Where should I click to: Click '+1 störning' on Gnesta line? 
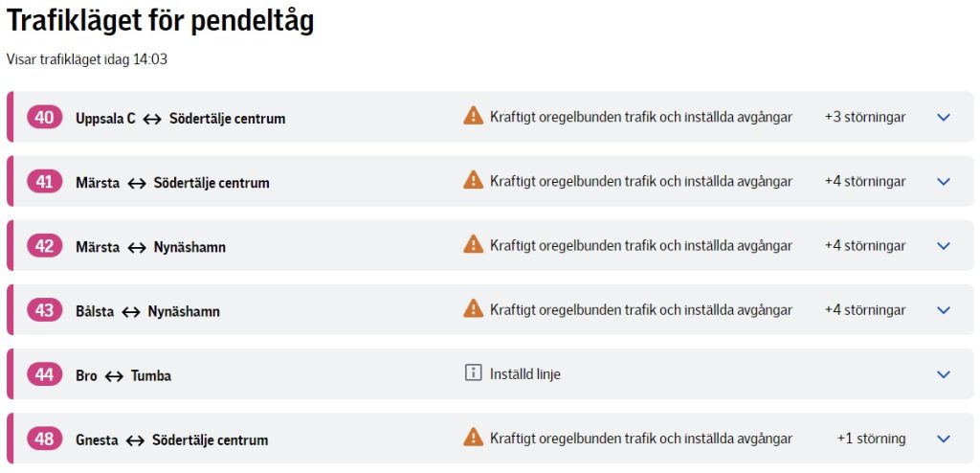coord(871,439)
